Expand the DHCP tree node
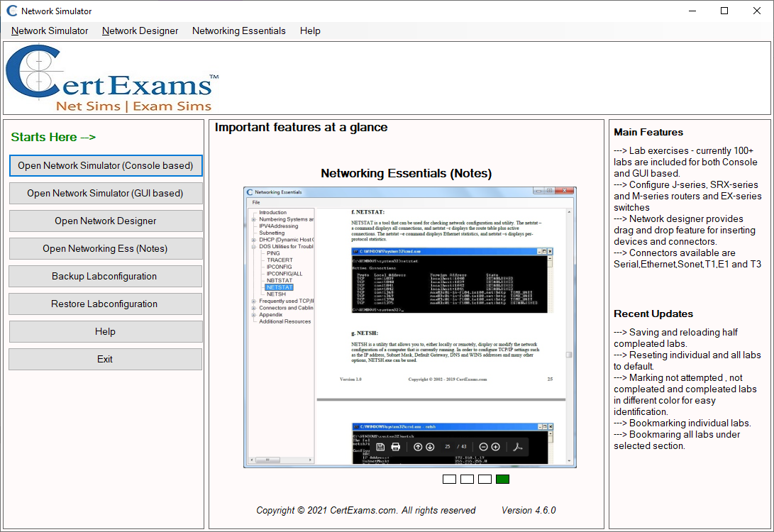 [253, 240]
